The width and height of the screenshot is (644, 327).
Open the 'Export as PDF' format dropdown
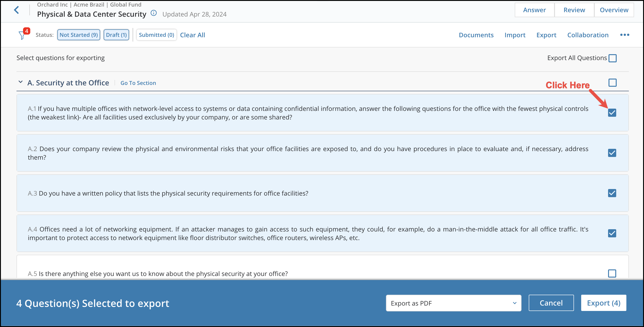[453, 303]
